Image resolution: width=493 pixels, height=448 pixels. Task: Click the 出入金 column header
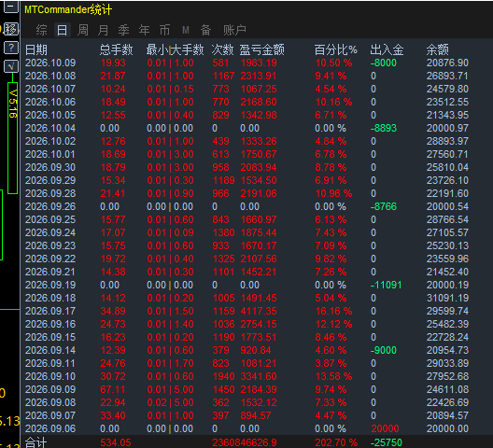[387, 49]
